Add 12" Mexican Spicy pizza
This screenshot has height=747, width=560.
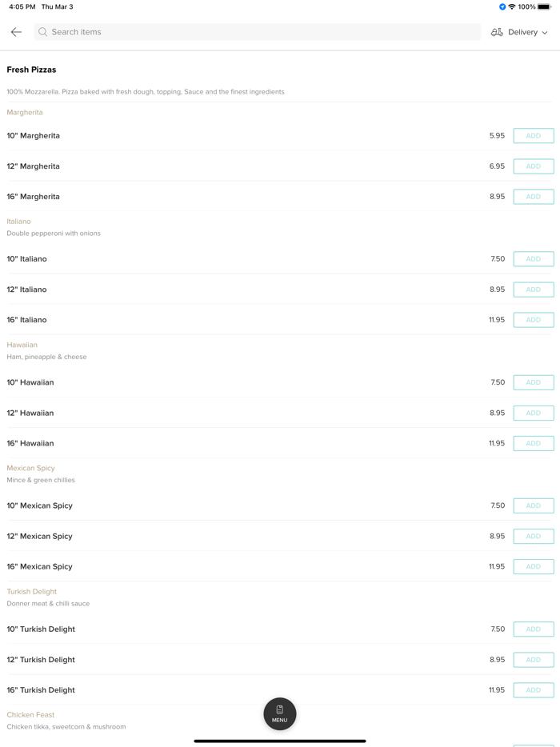click(x=534, y=536)
